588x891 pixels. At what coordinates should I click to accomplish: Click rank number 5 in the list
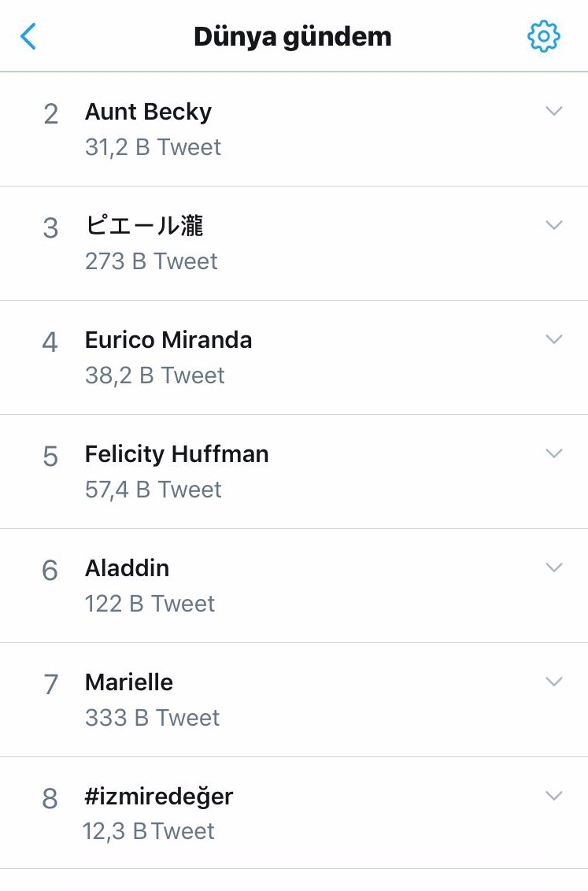[50, 457]
